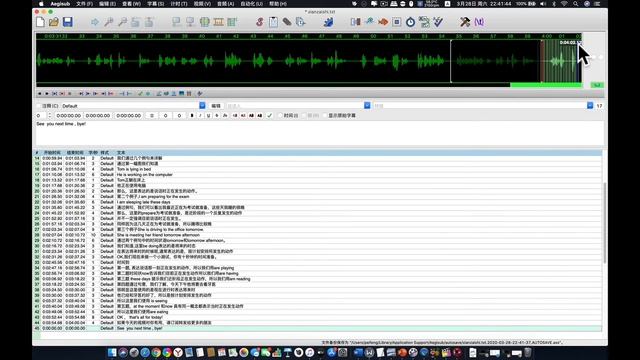Viewport: 640px width, 360px height.
Task: Open the effect dropdown arrow
Action: [590, 106]
